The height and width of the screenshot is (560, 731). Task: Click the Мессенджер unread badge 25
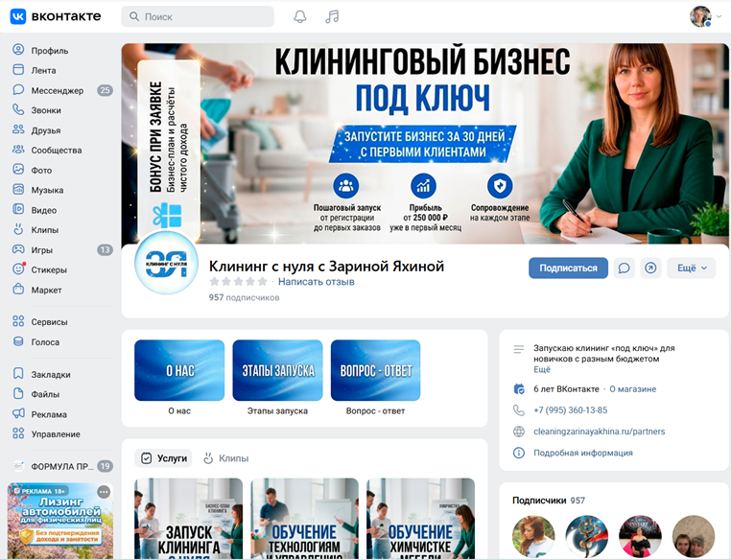[x=105, y=90]
